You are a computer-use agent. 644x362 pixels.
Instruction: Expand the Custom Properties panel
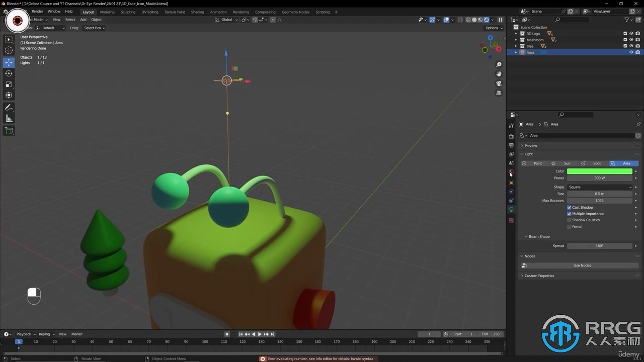tap(539, 276)
